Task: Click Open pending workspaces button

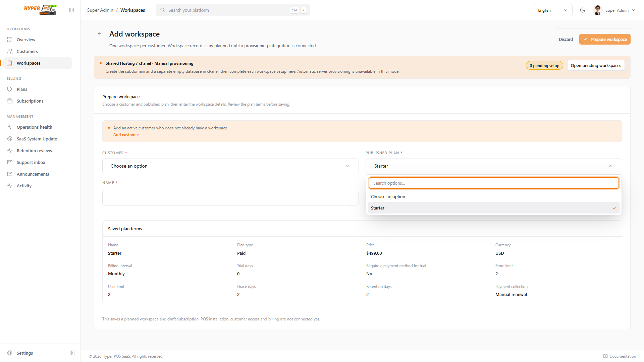Action: (596, 65)
